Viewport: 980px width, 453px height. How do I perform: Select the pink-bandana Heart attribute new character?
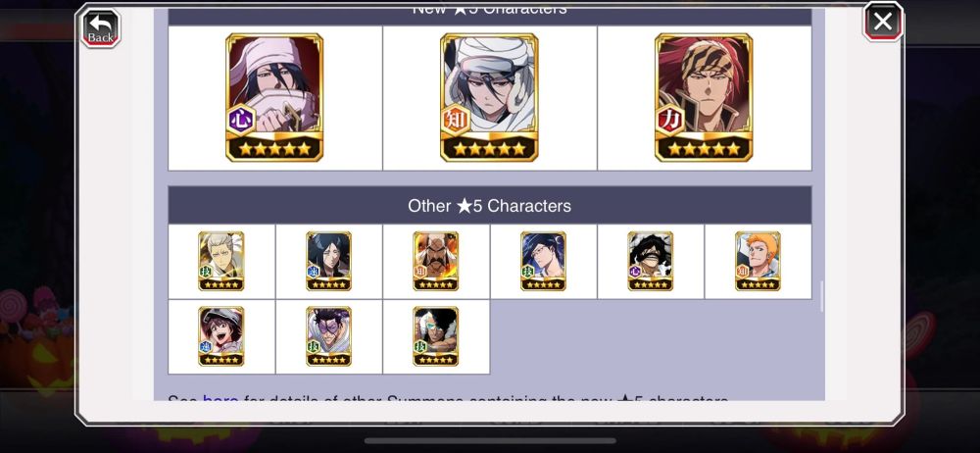pos(274,98)
